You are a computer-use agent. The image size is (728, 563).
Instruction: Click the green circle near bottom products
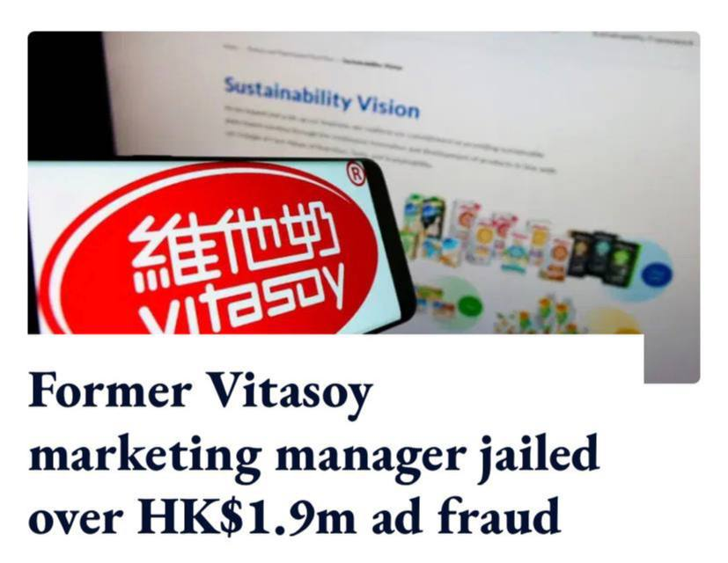(471, 306)
